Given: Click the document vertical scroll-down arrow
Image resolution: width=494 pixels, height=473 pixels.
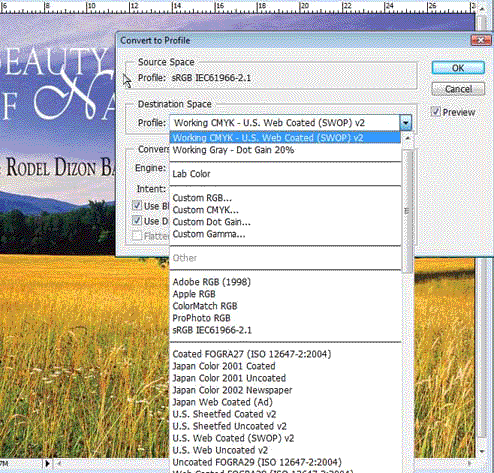Looking at the screenshot, I should [482, 451].
